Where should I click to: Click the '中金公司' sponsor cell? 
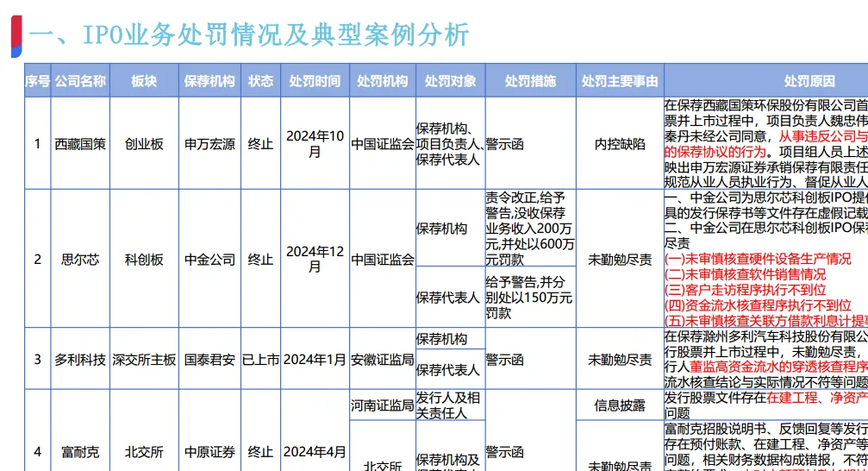click(x=209, y=259)
